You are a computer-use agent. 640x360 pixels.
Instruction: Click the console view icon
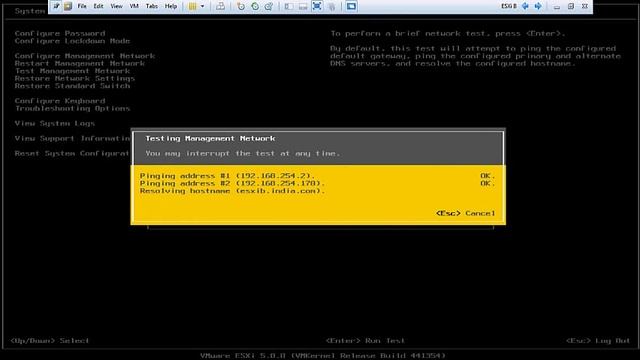pos(351,6)
